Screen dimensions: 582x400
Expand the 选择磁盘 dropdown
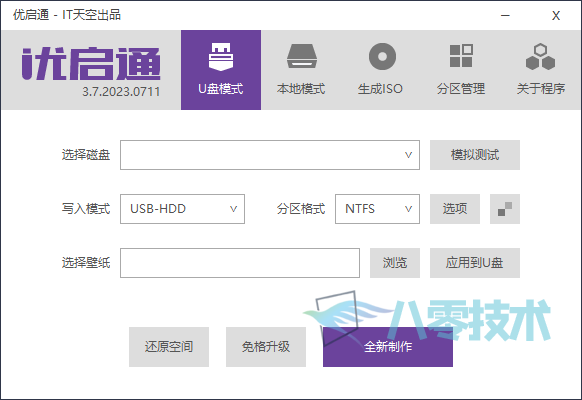[270, 155]
